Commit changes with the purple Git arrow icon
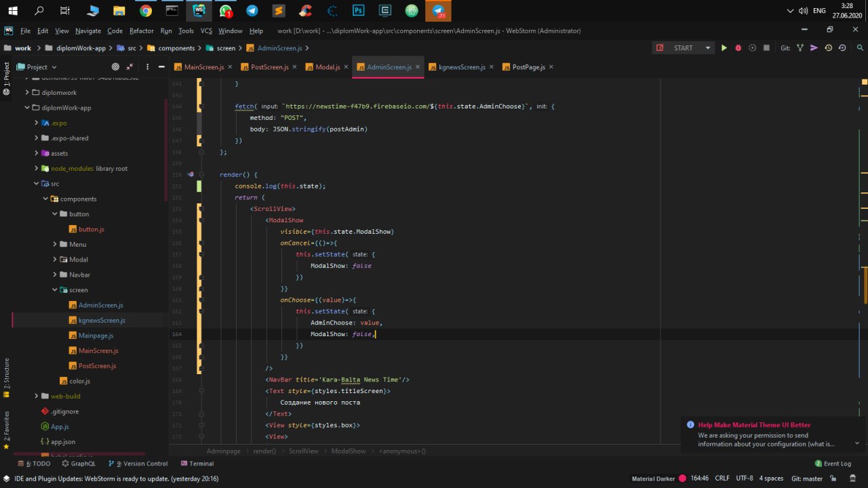The image size is (868, 488). tap(814, 48)
